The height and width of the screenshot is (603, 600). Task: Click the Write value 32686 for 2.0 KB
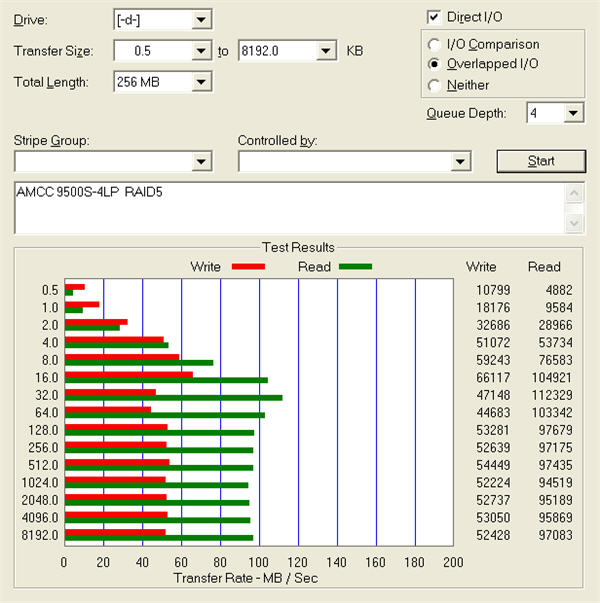tap(493, 325)
